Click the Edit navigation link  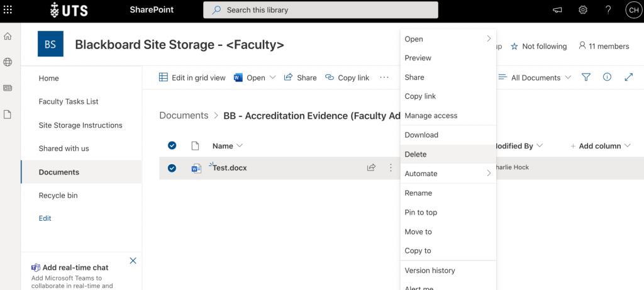pyautogui.click(x=45, y=218)
